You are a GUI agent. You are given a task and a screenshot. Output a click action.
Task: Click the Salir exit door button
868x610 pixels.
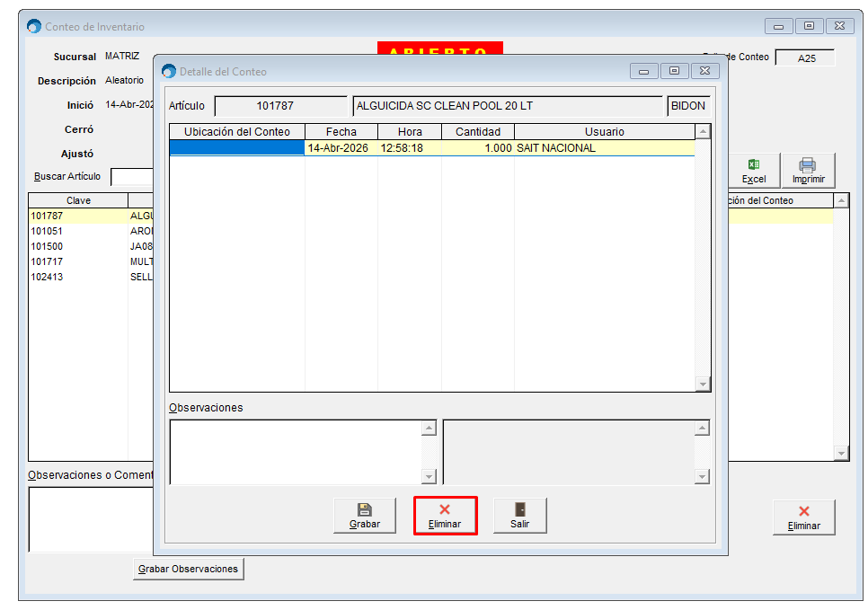519,516
